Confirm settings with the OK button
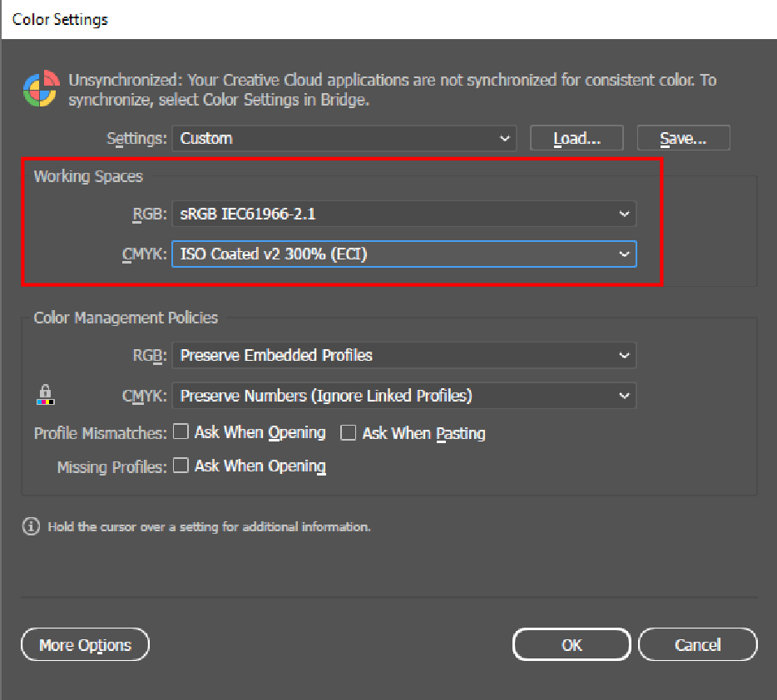777x700 pixels. pos(572,644)
